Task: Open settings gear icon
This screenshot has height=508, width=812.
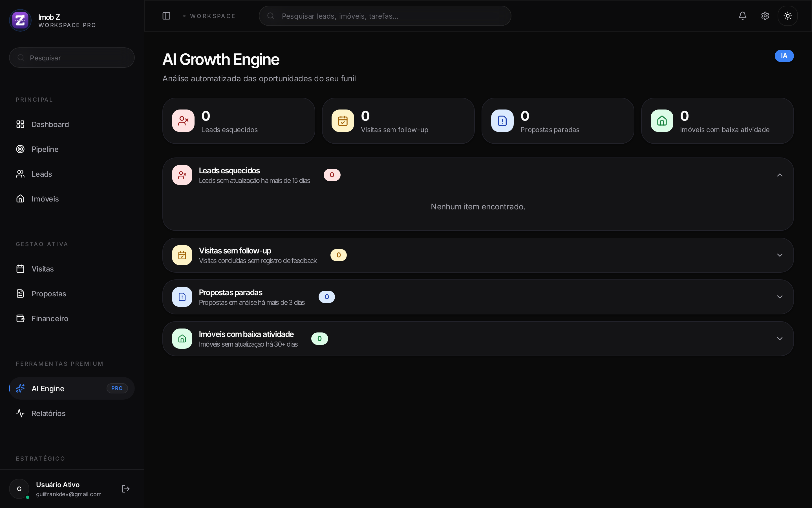Action: coord(765,16)
